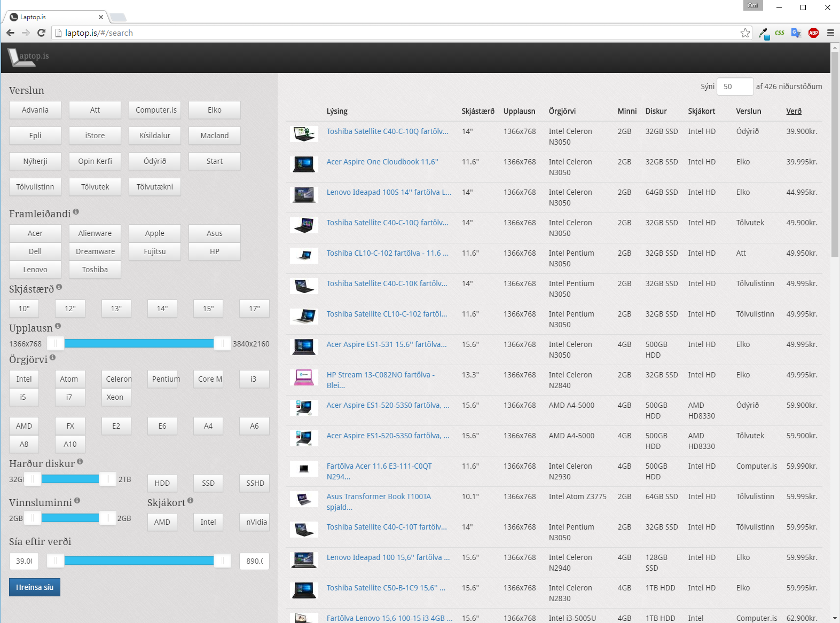The height and width of the screenshot is (623, 840).
Task: Sort results by Verð column
Action: (x=794, y=111)
